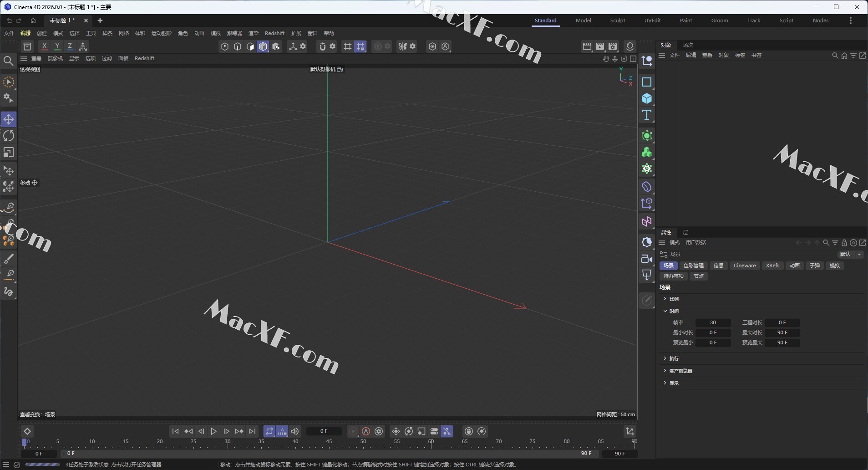Toggle autokeying button
Viewport: 868px width, 470px height.
tap(366, 431)
